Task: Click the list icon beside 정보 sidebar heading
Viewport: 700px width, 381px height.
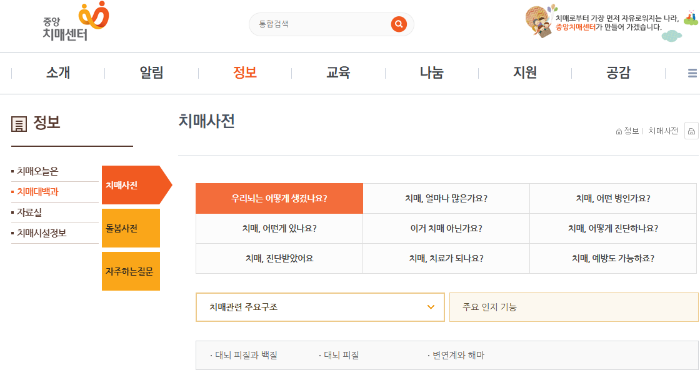Action: [19, 124]
